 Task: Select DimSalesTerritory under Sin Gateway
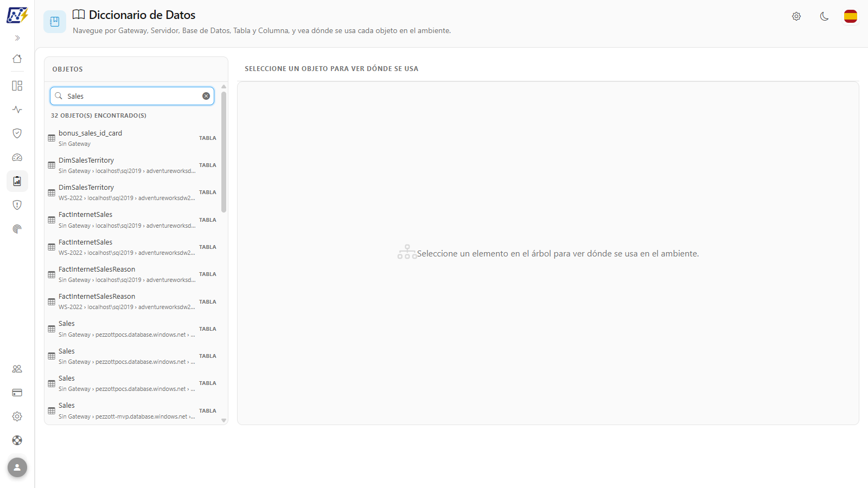132,165
